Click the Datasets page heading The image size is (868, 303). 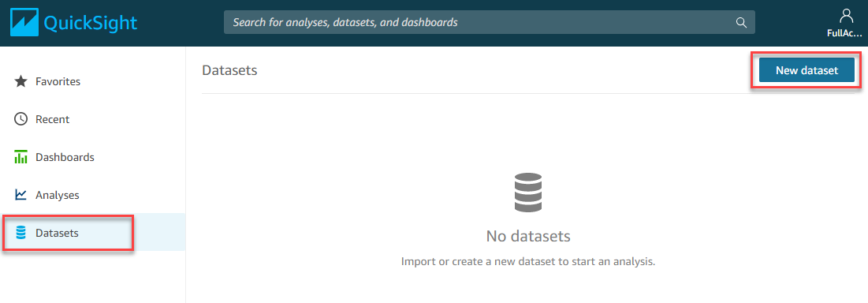tap(229, 70)
